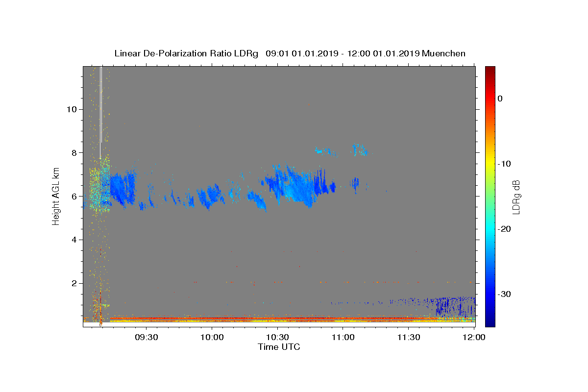Click the 12:00 time tick label
This screenshot has width=588, height=392.
[474, 337]
